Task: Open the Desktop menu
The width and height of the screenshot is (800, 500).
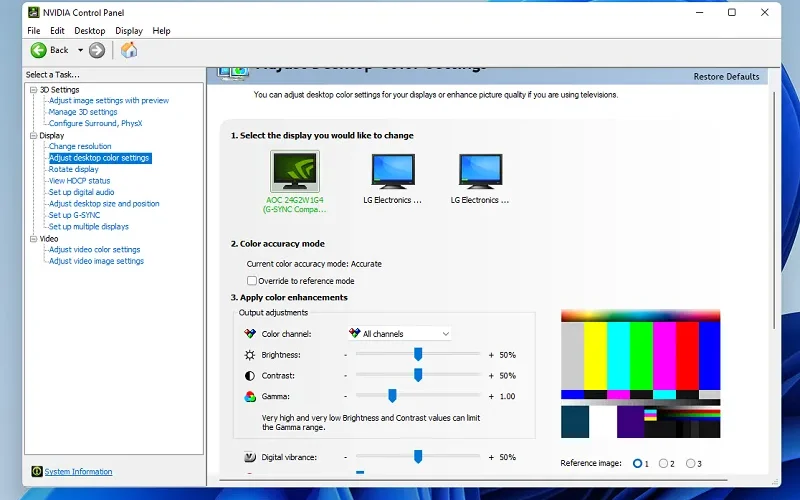Action: 90,31
